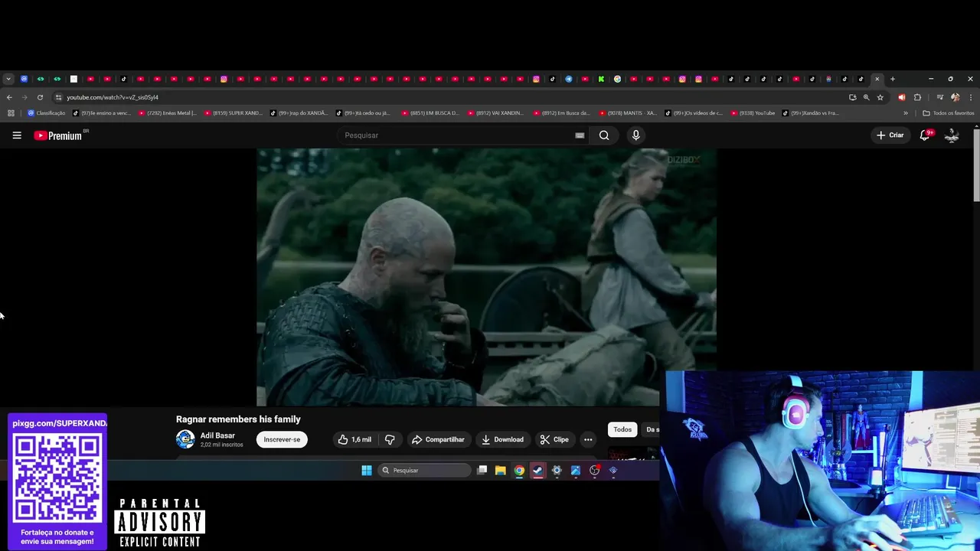Open Adil Basar channel avatar
Viewport: 980px width, 551px height.
[x=185, y=439]
